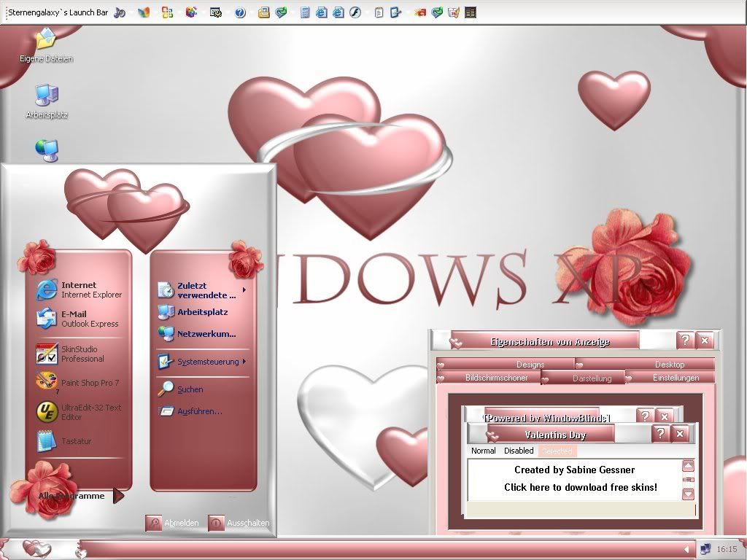Open the Bildschirmschoner tab
This screenshot has width=747, height=560.
click(489, 378)
